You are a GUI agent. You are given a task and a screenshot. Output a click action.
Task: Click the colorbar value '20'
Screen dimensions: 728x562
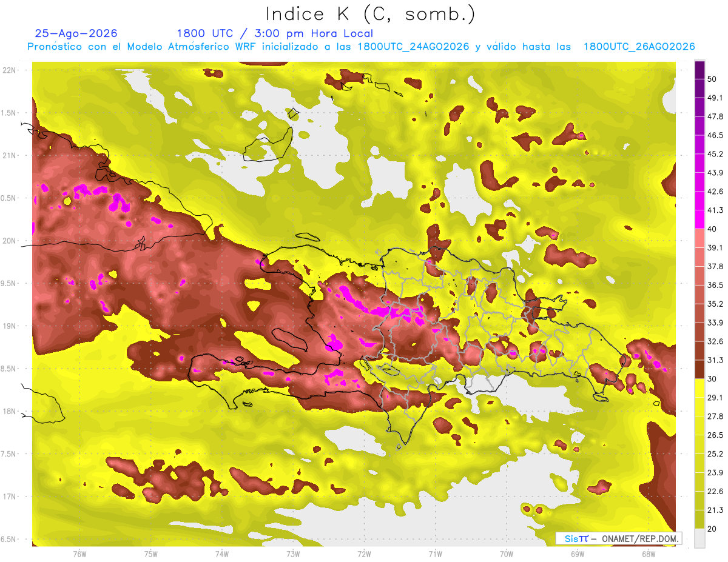712,529
